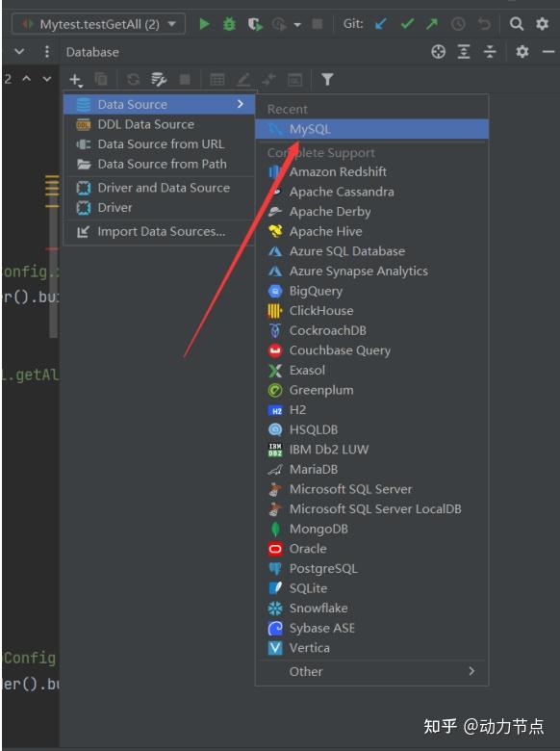The image size is (560, 751).
Task: Open the three-dot editor options menu
Action: click(x=46, y=51)
